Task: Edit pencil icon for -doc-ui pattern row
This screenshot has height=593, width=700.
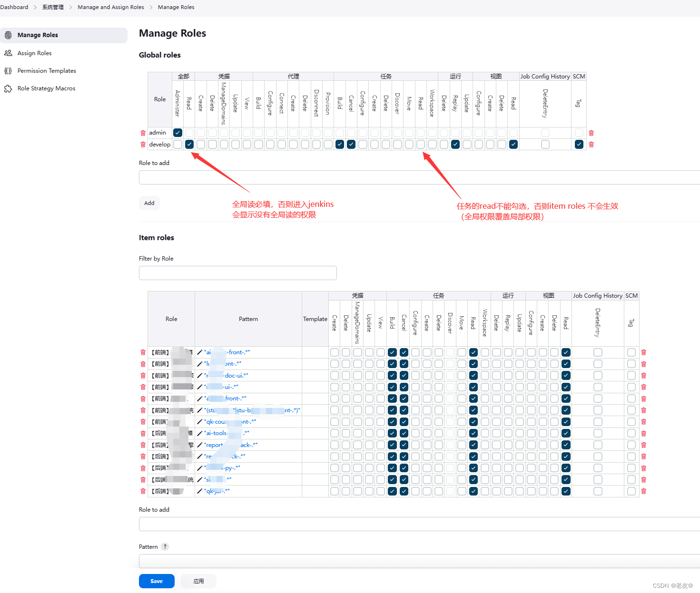Action: (199, 376)
